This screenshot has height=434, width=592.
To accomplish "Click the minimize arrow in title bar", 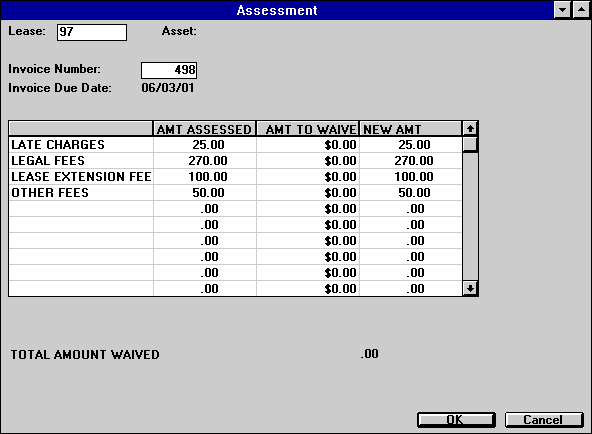I will [562, 9].
